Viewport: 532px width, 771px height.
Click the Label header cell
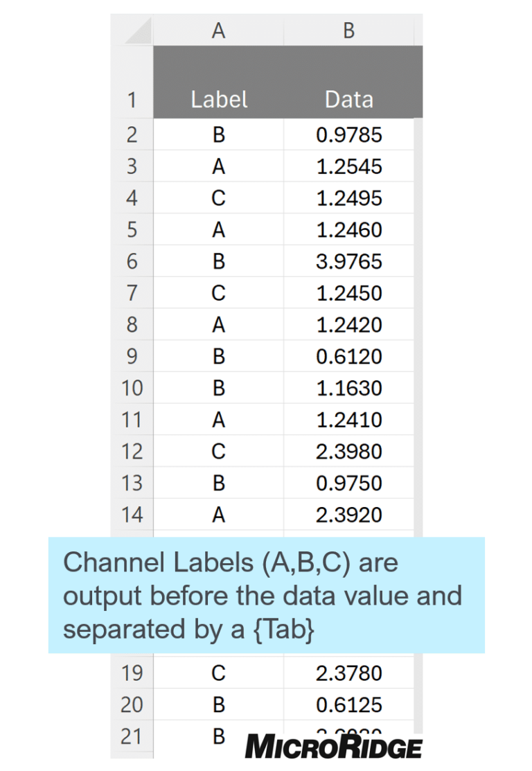218,82
